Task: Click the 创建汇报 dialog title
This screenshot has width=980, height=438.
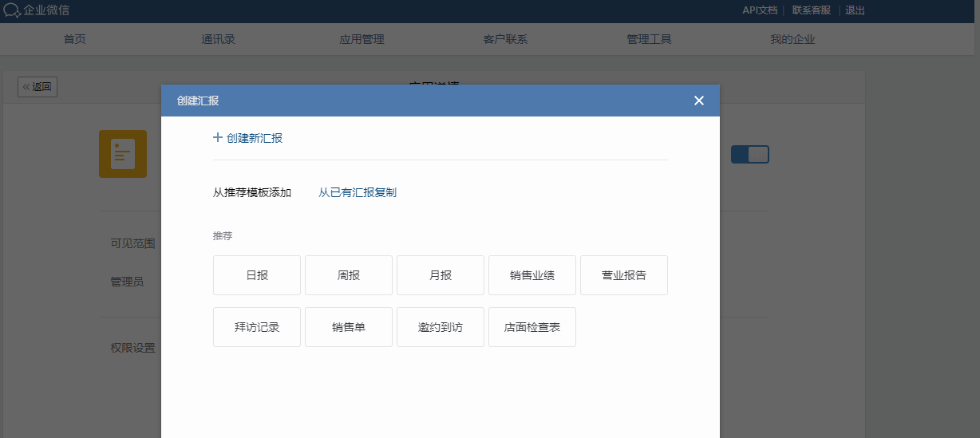Action: 198,101
